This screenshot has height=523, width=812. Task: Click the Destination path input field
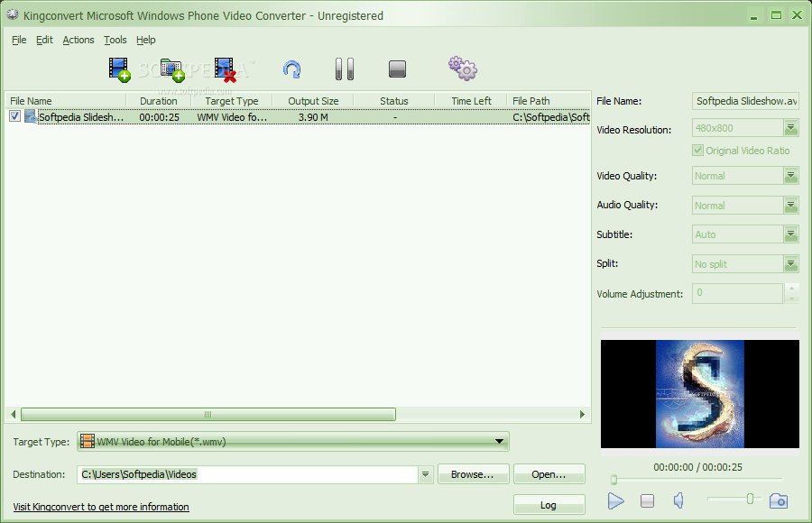247,474
